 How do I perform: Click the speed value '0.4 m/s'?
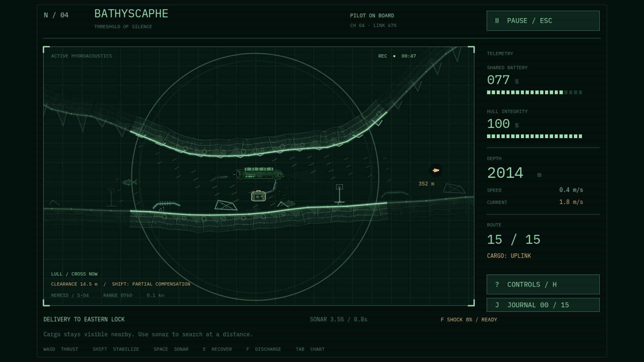pyautogui.click(x=571, y=190)
